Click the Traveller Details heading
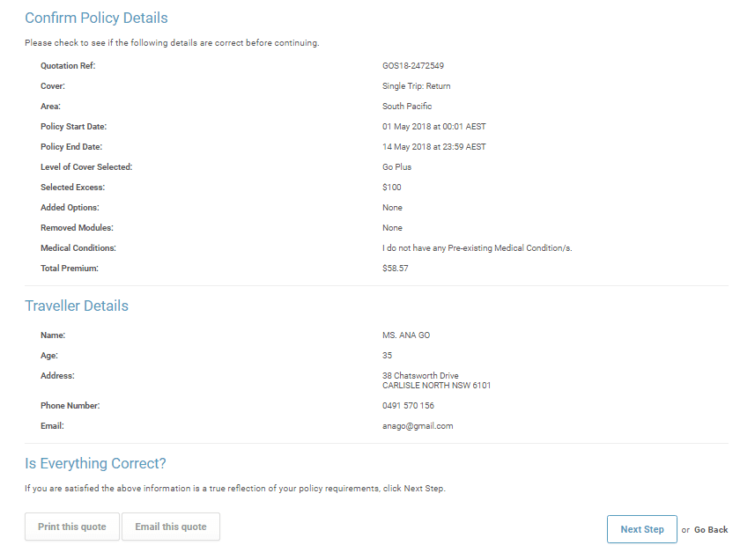The image size is (755, 560). coord(77,306)
